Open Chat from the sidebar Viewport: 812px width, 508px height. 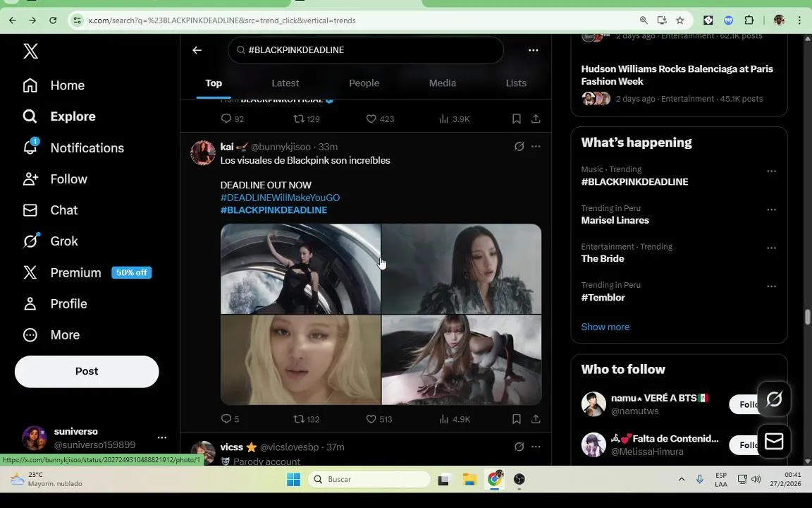pos(50,210)
